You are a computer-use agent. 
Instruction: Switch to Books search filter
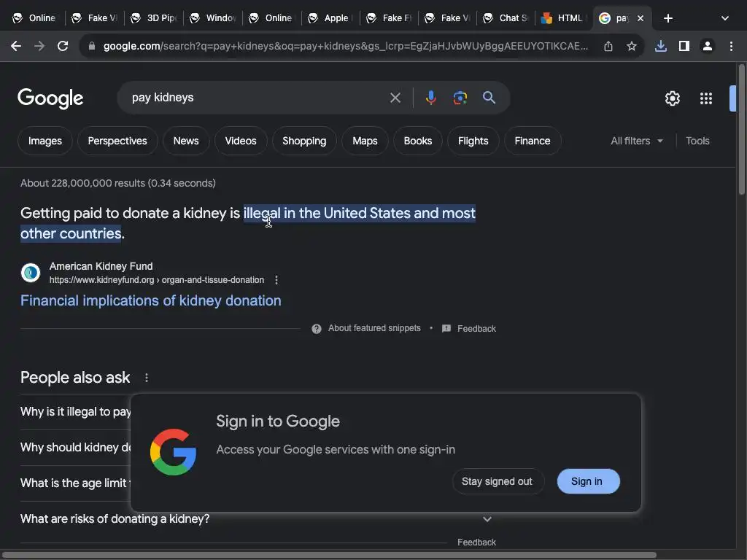418,141
